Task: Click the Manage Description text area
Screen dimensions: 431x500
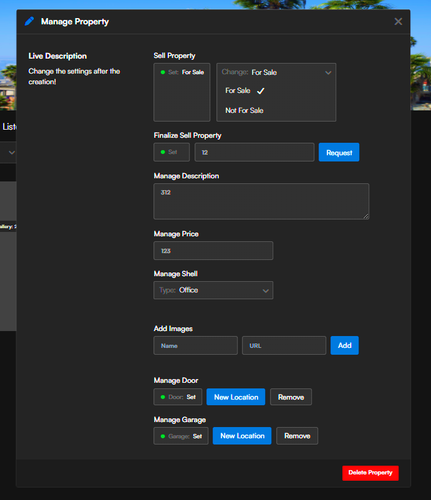Action: click(x=261, y=201)
